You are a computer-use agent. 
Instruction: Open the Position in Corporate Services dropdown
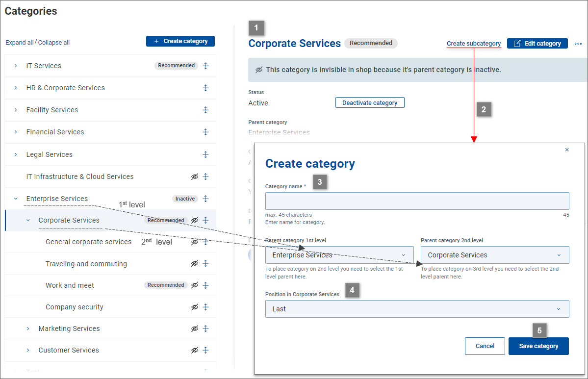pyautogui.click(x=417, y=309)
